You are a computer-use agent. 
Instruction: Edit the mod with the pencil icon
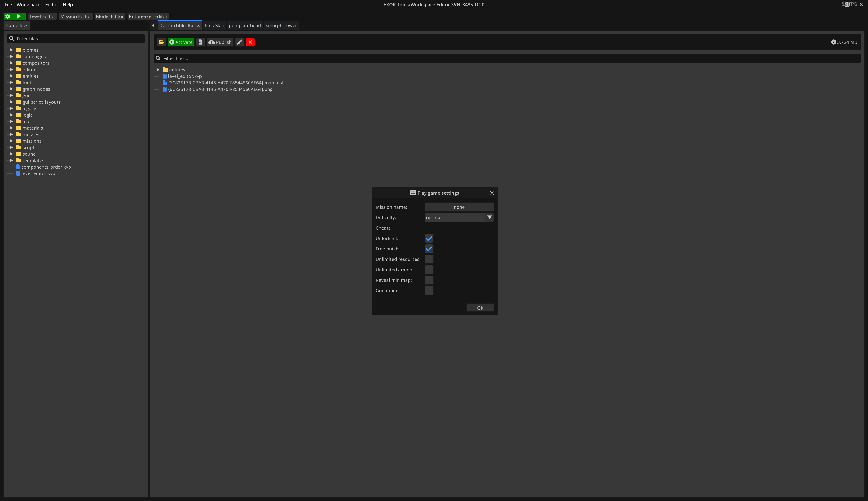tap(239, 42)
